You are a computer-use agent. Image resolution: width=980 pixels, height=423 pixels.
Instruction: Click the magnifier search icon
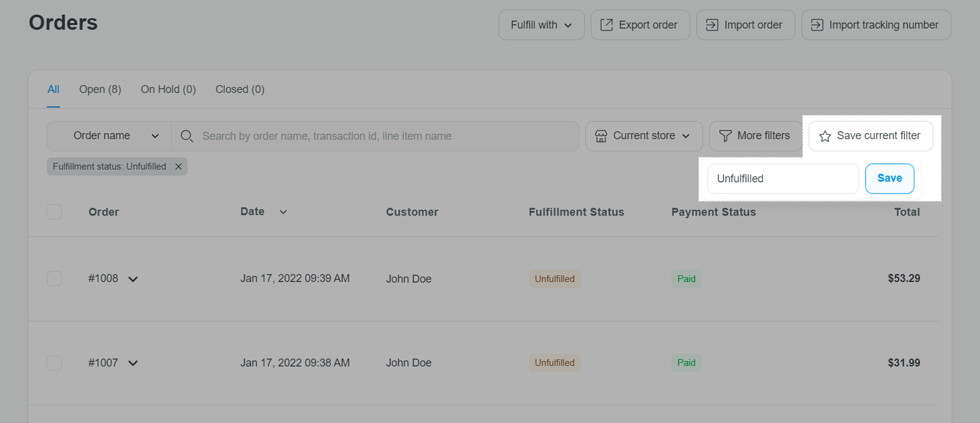(x=187, y=135)
